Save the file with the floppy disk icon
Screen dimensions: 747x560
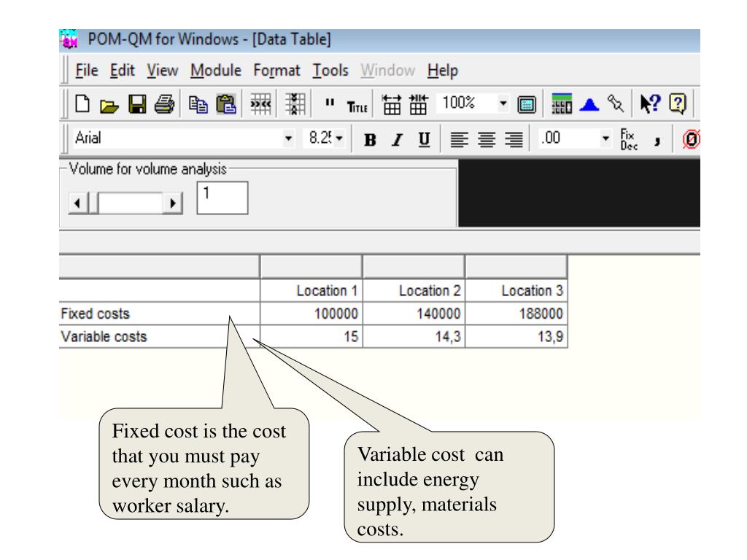click(137, 104)
